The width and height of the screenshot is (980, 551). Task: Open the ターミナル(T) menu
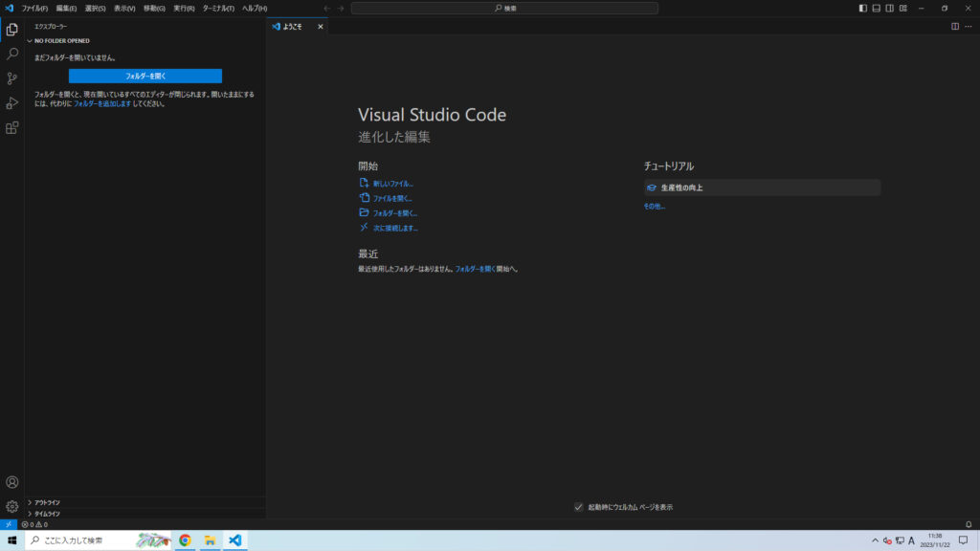tap(218, 8)
